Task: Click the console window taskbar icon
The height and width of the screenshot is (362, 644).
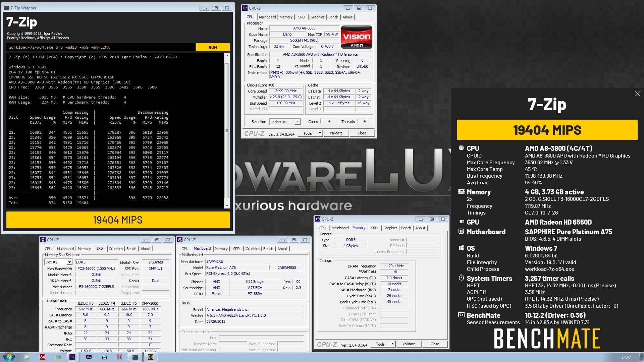Action: [x=135, y=357]
